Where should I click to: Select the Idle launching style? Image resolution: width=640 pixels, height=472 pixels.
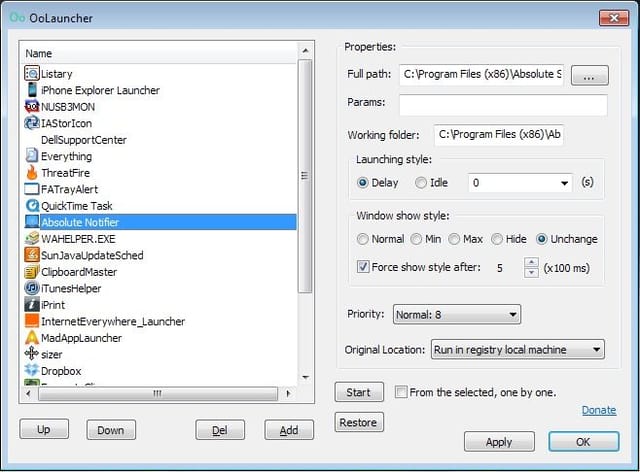421,183
